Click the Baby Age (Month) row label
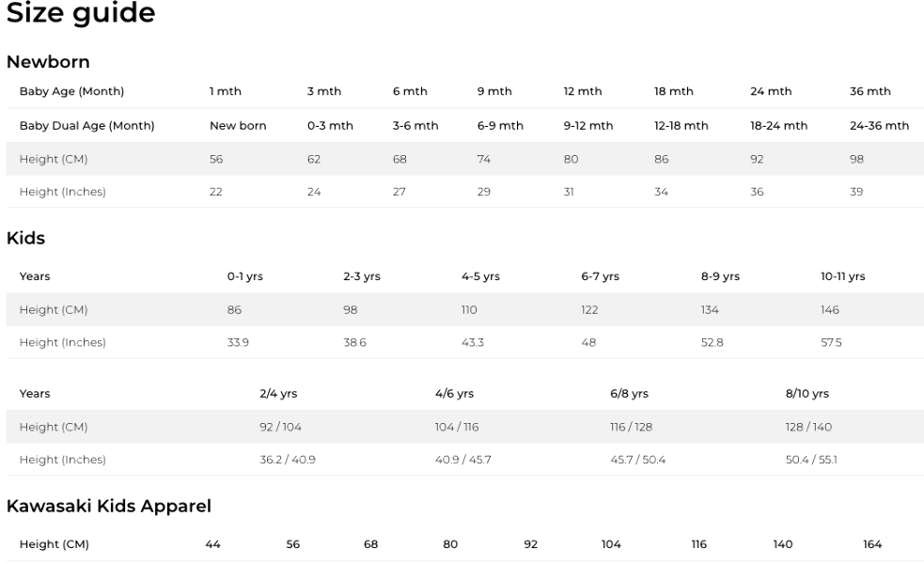The width and height of the screenshot is (924, 564). pos(71,91)
